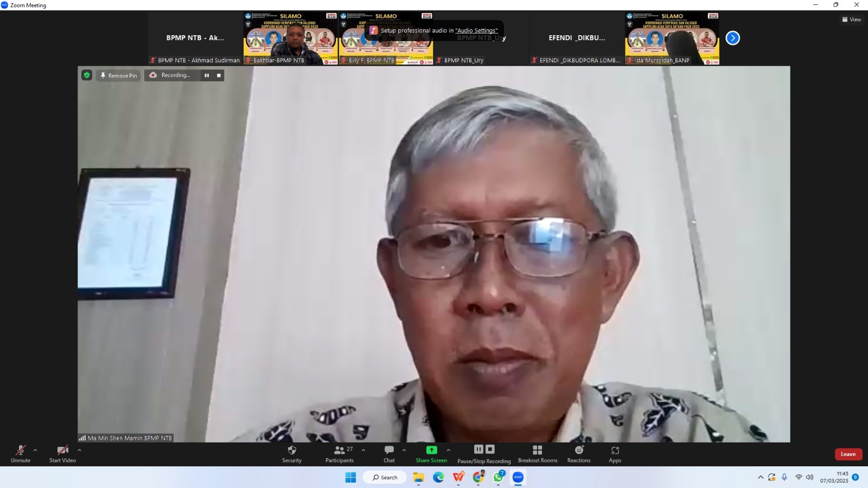The height and width of the screenshot is (488, 868).
Task: Click the green encryption shield icon
Action: click(x=87, y=75)
